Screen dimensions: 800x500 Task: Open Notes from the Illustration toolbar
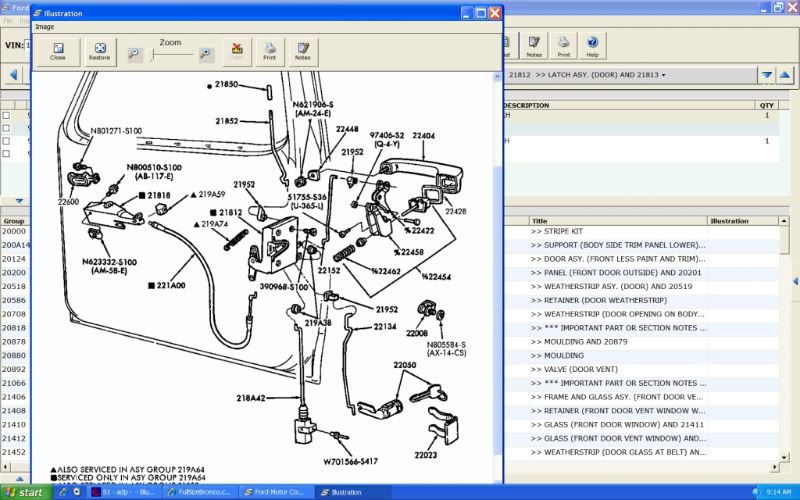302,52
